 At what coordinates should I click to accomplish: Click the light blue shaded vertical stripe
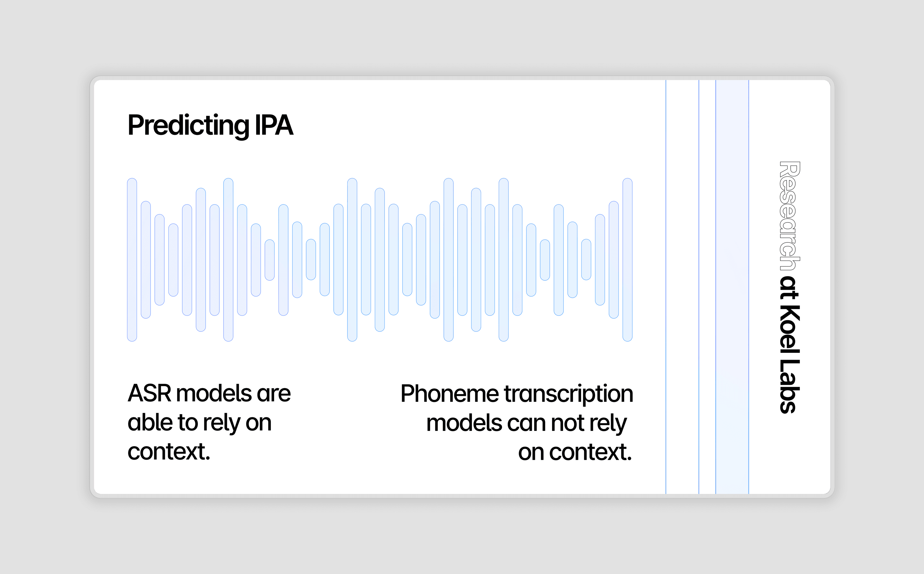[732, 287]
